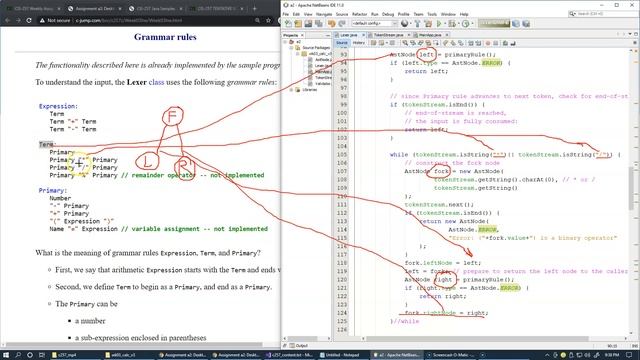This screenshot has width=640, height=360.
Task: Click browser page horizontal scrollbar
Action: click(x=135, y=345)
